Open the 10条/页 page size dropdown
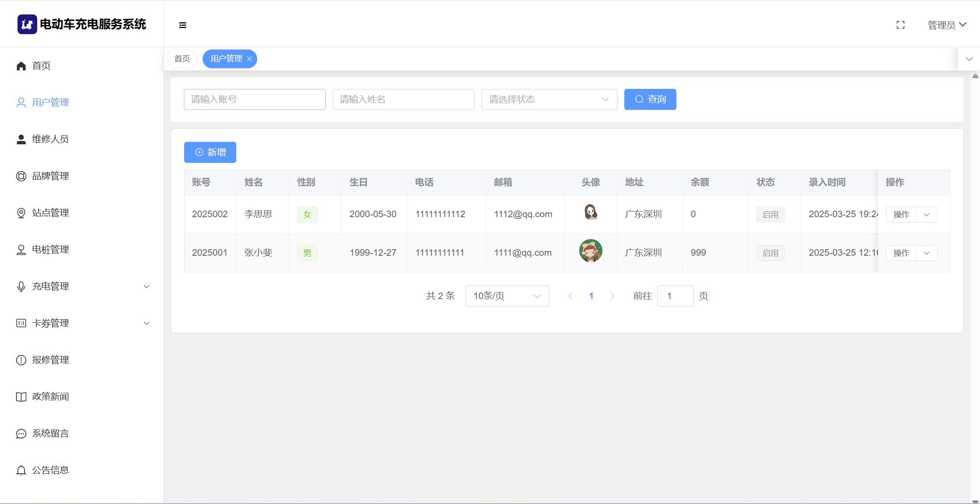Screen dimensions: 980x504 [x=507, y=296]
